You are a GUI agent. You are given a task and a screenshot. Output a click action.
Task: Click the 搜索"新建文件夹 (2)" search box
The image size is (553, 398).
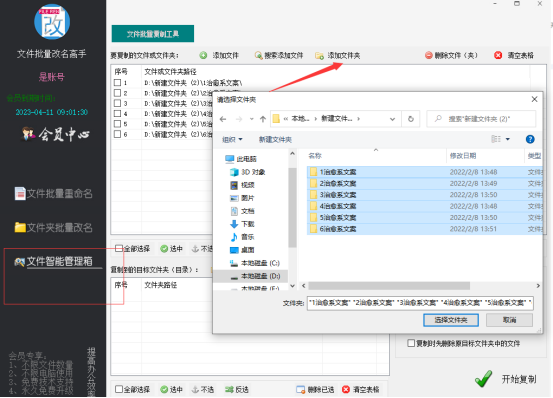tap(481, 119)
